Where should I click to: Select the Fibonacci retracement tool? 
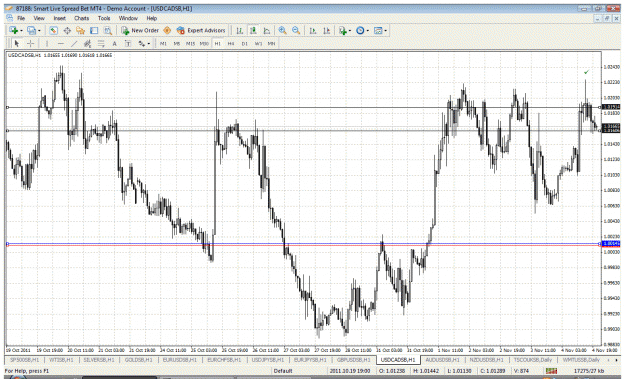click(x=101, y=43)
